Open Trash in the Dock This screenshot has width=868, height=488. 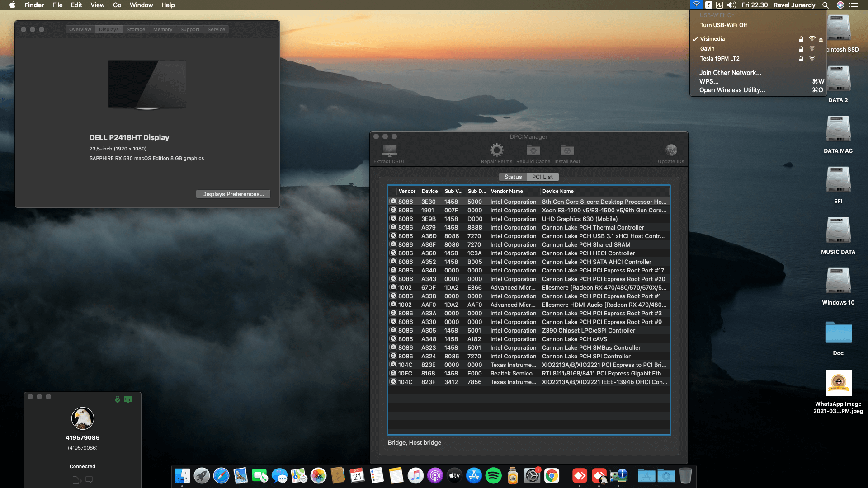(x=685, y=475)
